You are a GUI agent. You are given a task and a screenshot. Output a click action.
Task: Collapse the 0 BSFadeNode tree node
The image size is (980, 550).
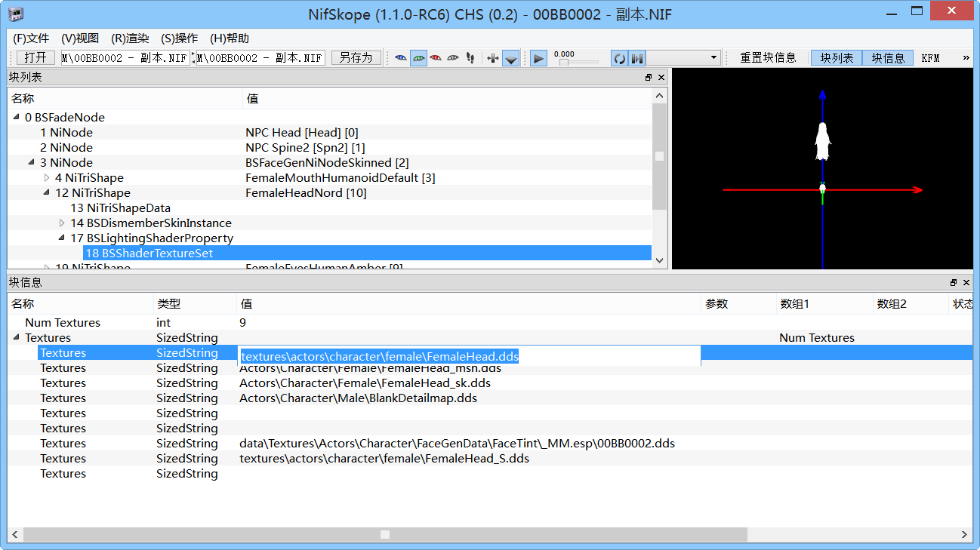coord(17,118)
